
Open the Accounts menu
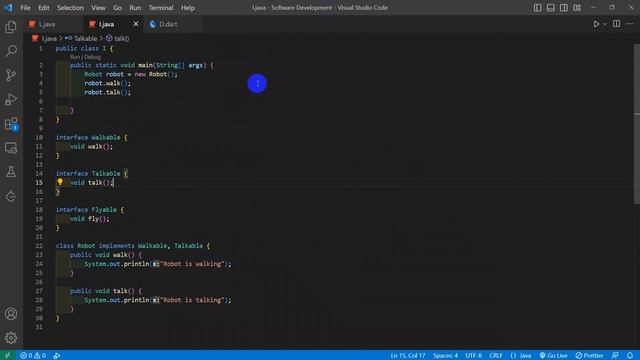point(11,314)
